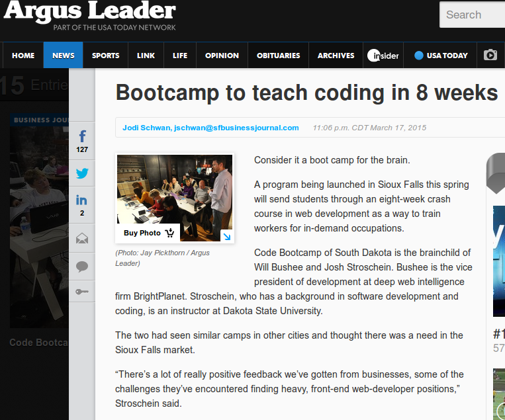Viewport: 505px width, 420px height.
Task: Click the dimmed gallery photo behind article
Action: pyautogui.click(x=39, y=227)
